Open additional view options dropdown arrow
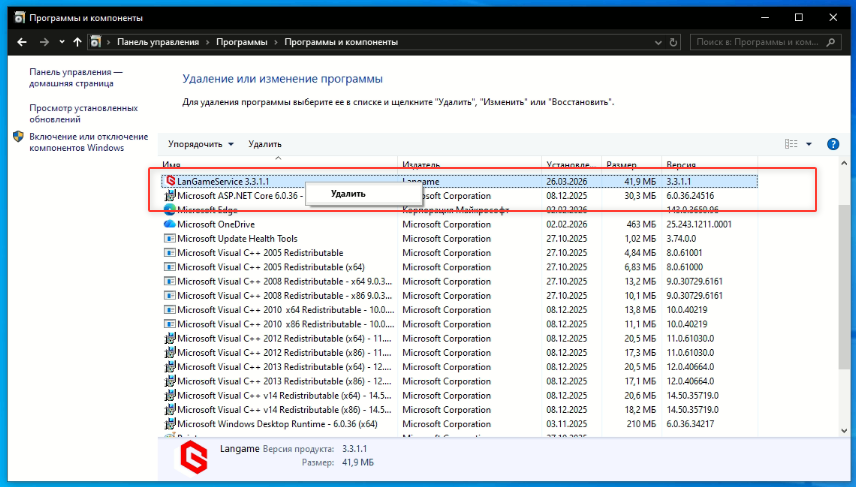 [x=809, y=144]
